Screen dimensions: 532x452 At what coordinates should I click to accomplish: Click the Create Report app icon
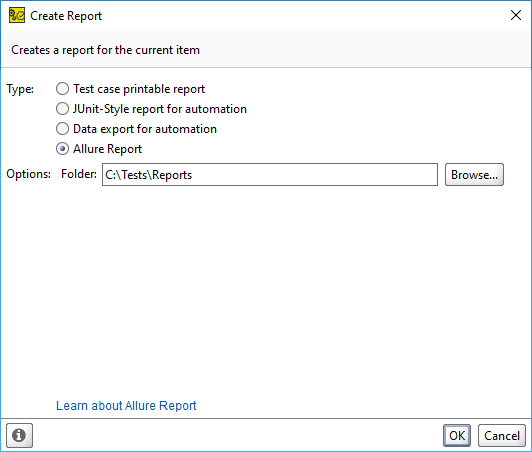17,16
